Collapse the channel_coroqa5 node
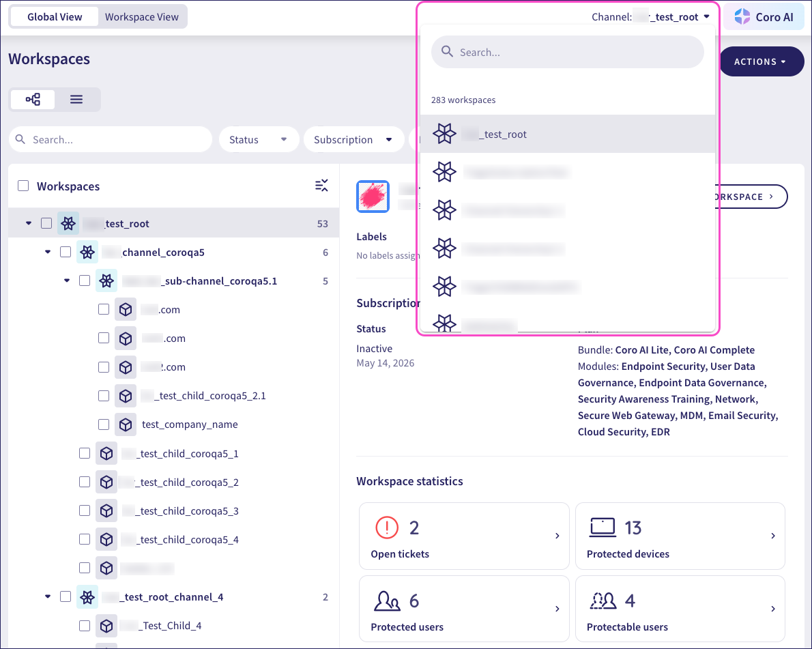The image size is (812, 649). (48, 253)
